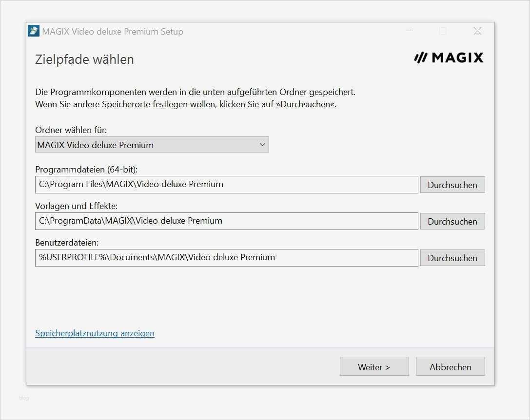
Task: Click the MAGIX setup icon in title bar
Action: point(34,31)
